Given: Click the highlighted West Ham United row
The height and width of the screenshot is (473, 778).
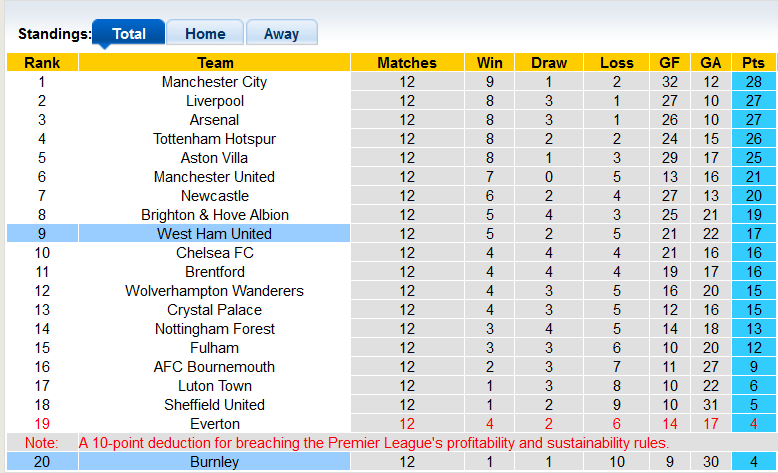Looking at the screenshot, I should coord(214,234).
